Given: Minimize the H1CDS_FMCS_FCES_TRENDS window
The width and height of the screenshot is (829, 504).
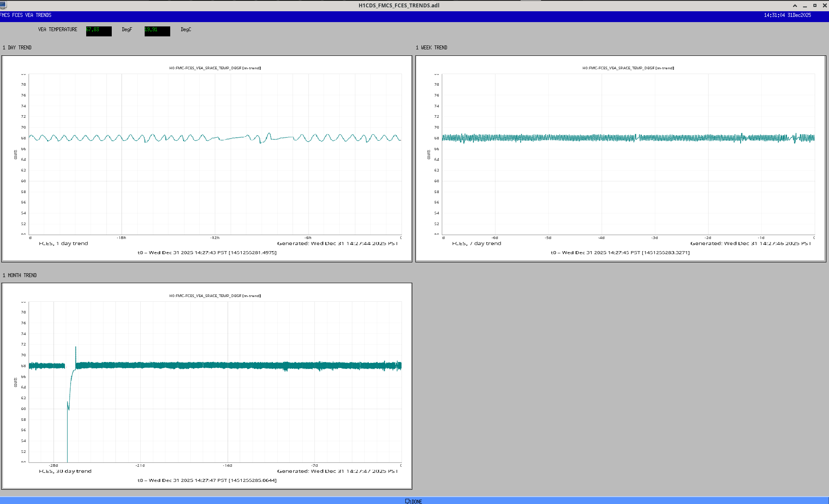Looking at the screenshot, I should (805, 6).
